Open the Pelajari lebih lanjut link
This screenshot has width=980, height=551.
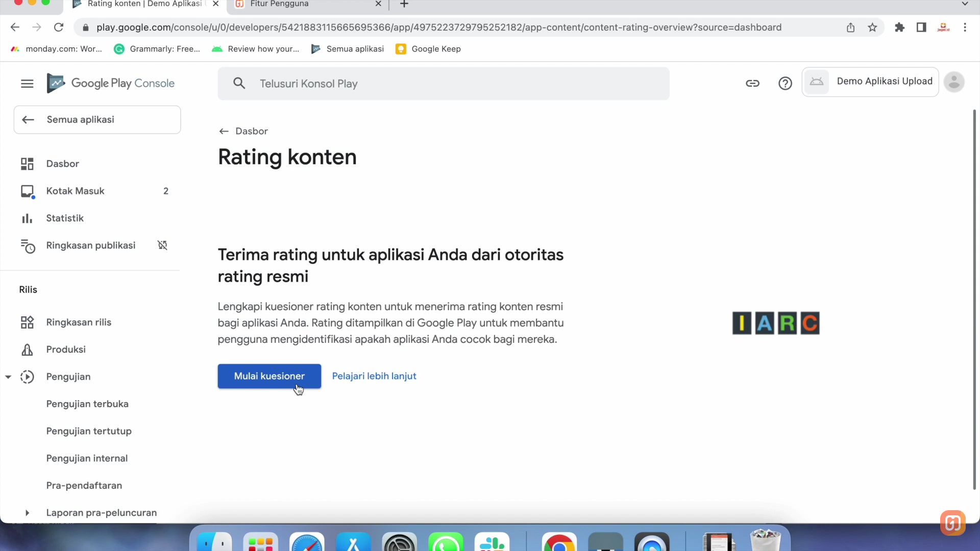pyautogui.click(x=374, y=376)
